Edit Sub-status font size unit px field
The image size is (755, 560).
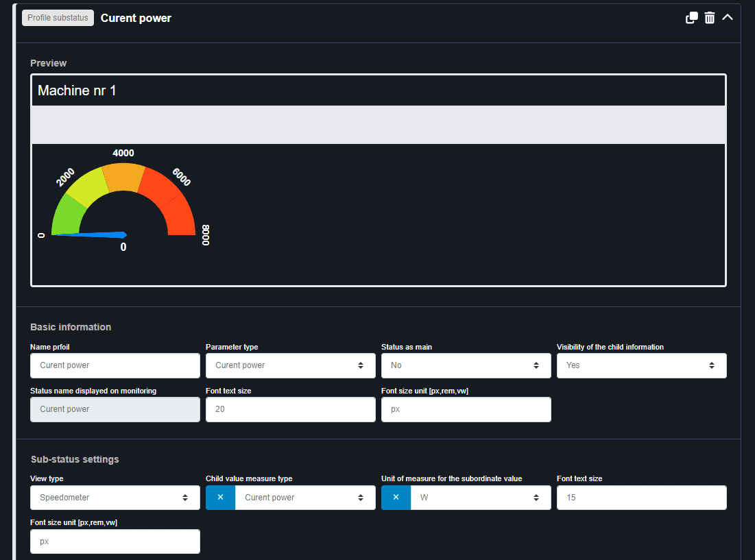pyautogui.click(x=115, y=541)
